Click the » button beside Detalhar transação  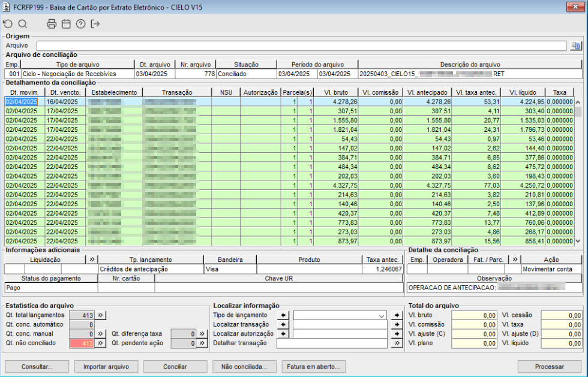[x=397, y=343]
